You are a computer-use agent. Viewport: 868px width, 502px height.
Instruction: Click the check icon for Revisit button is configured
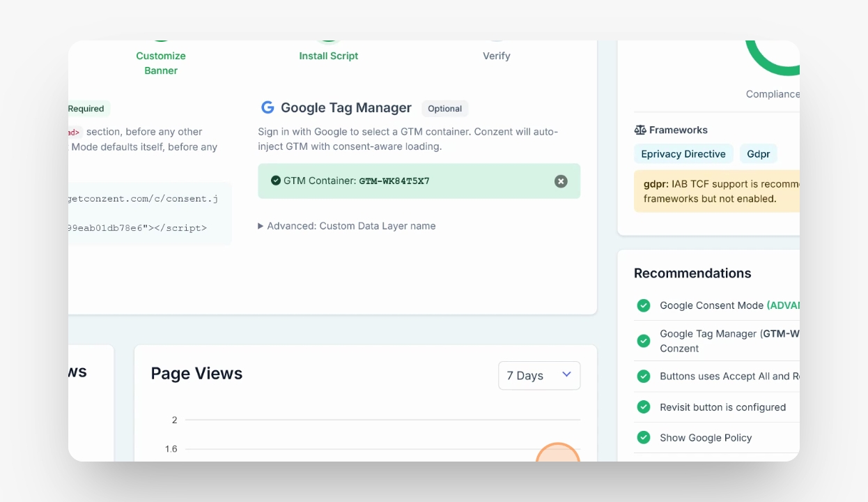tap(644, 407)
